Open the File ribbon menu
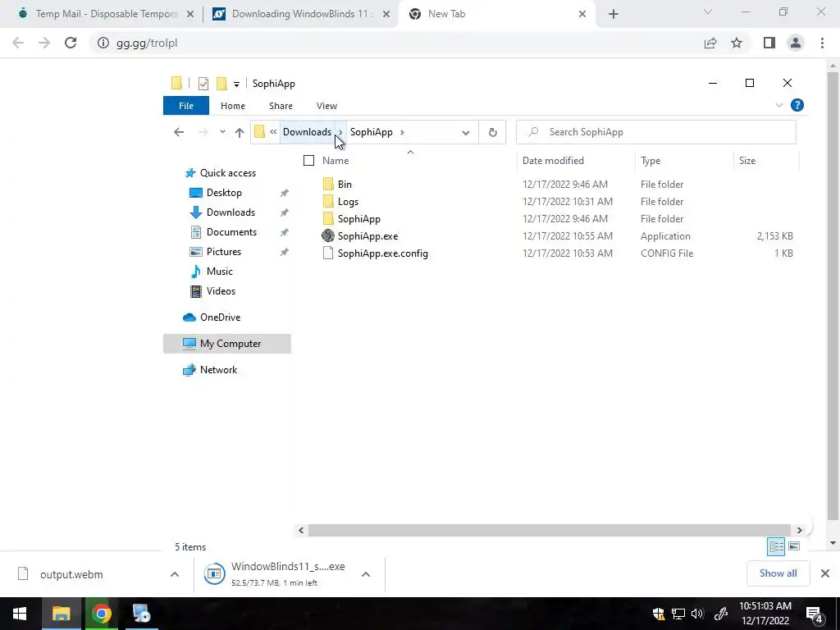 click(x=186, y=106)
